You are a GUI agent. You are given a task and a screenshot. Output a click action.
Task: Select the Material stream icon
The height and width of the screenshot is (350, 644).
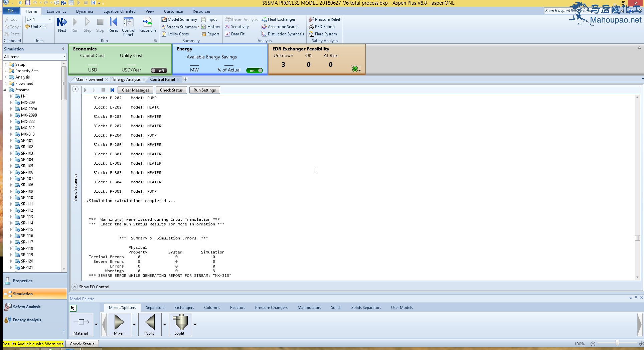pyautogui.click(x=81, y=324)
